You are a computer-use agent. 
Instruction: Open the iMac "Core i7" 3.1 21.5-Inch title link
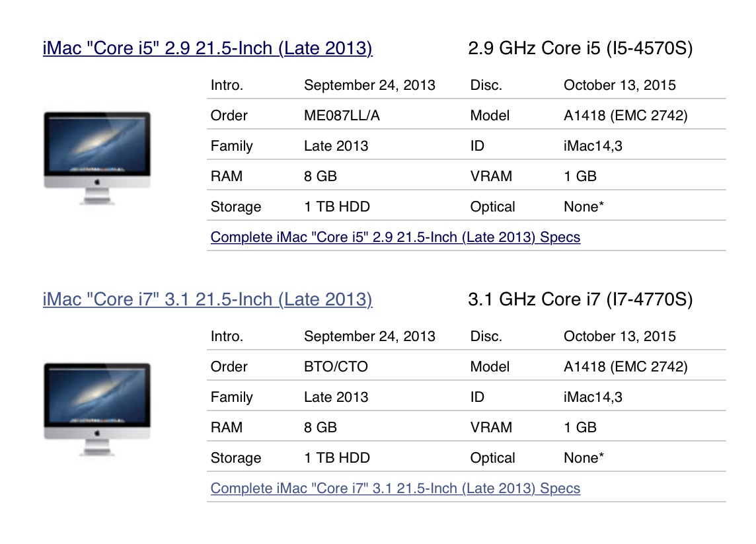point(208,299)
